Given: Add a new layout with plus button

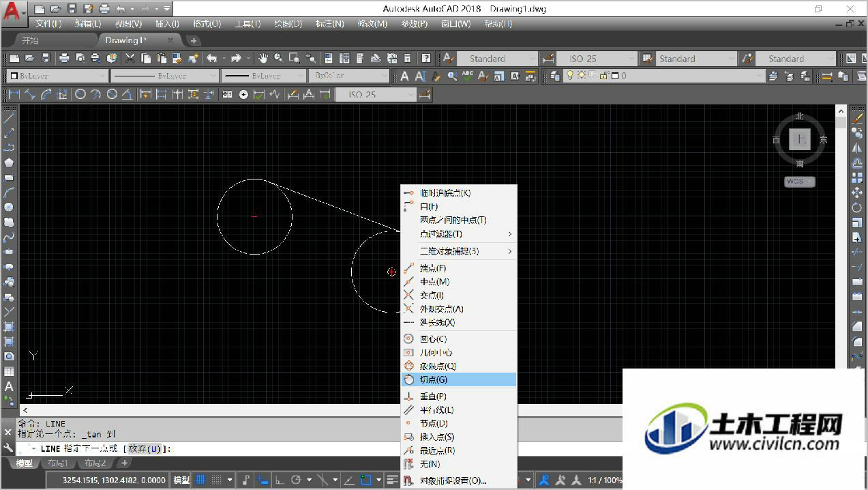Looking at the screenshot, I should pos(124,463).
